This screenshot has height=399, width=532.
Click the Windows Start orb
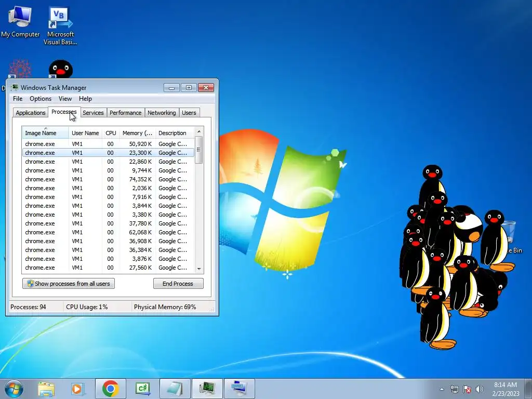14,389
